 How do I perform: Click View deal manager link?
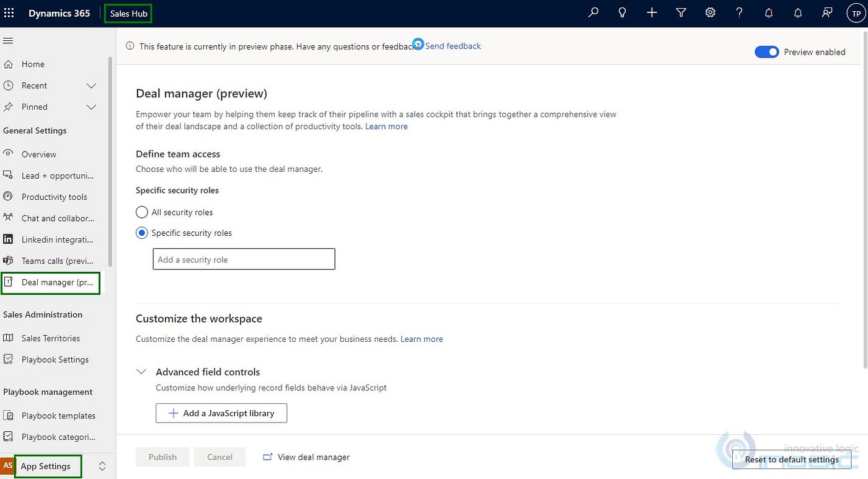coord(306,457)
